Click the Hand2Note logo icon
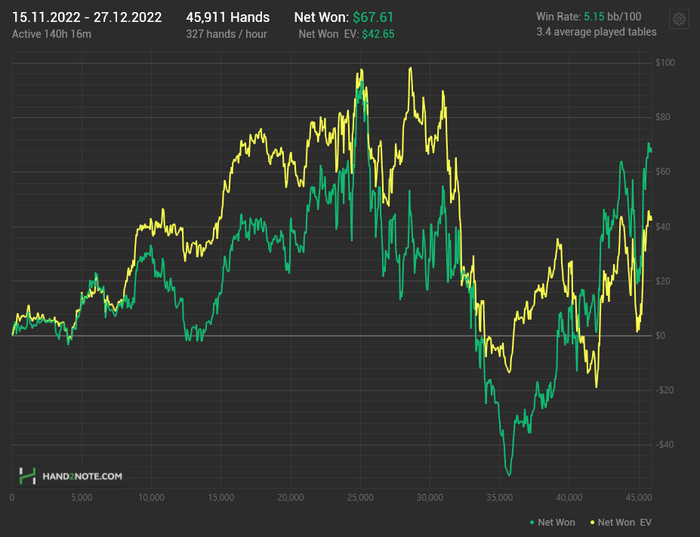The image size is (700, 537). tap(27, 476)
